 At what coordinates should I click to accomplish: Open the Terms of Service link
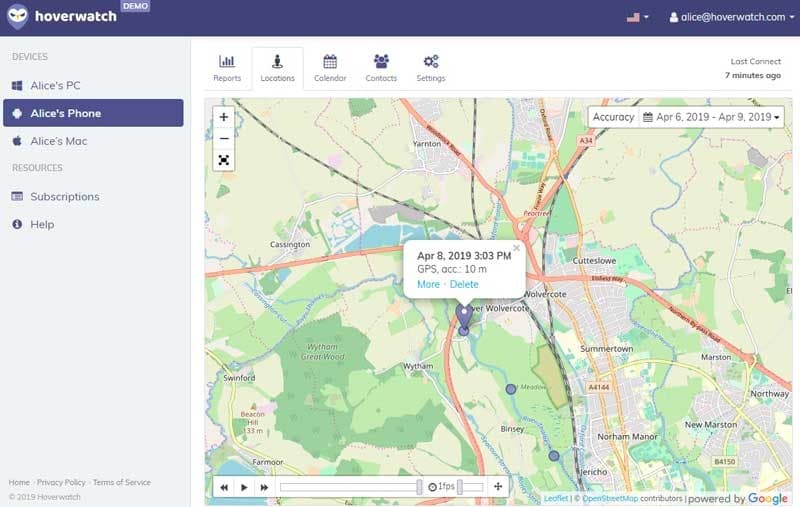(122, 482)
